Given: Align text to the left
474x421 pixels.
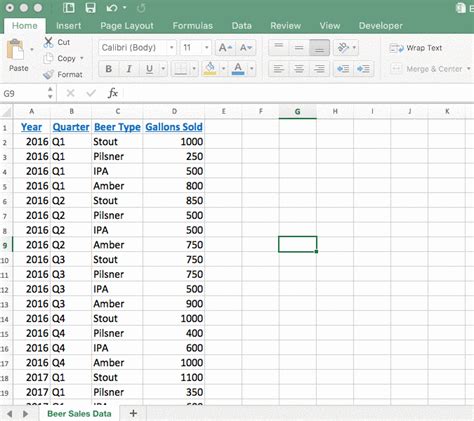Looking at the screenshot, I should (279, 69).
